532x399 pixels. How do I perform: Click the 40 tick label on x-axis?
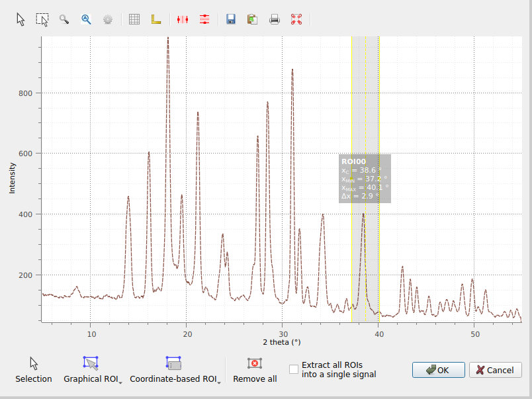[x=379, y=334]
